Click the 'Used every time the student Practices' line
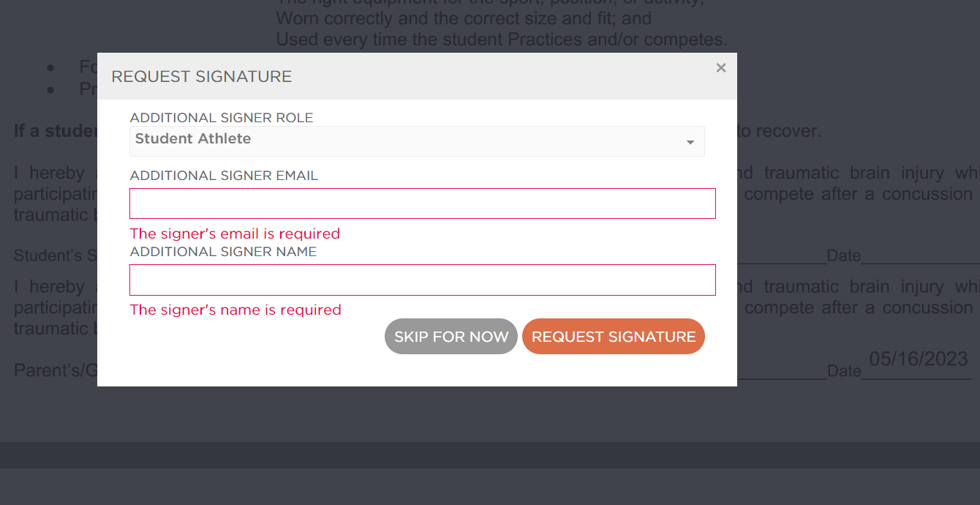The width and height of the screenshot is (980, 505). pyautogui.click(x=502, y=40)
